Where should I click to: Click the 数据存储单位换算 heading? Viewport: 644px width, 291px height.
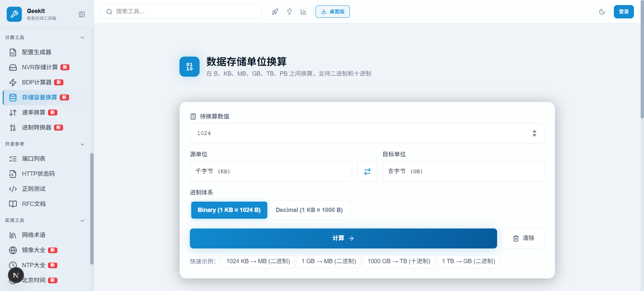click(246, 62)
